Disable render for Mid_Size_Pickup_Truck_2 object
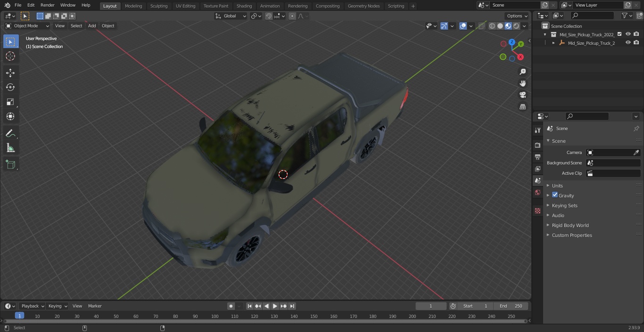 click(636, 43)
